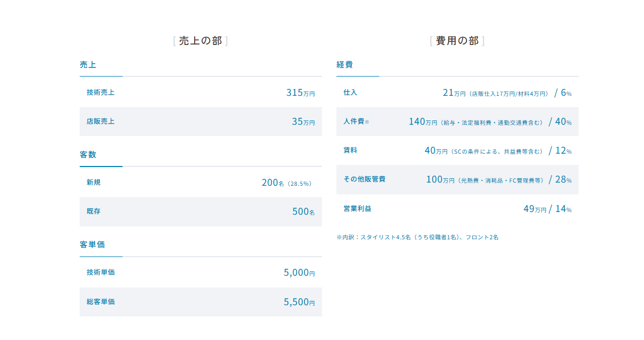Click the 総客単価 row label
Image resolution: width=644 pixels, height=340 pixels.
(101, 302)
